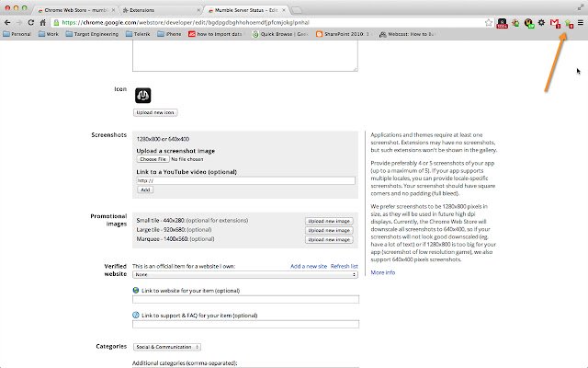Switch to the Extensions tab
588x368 pixels.
tap(161, 10)
